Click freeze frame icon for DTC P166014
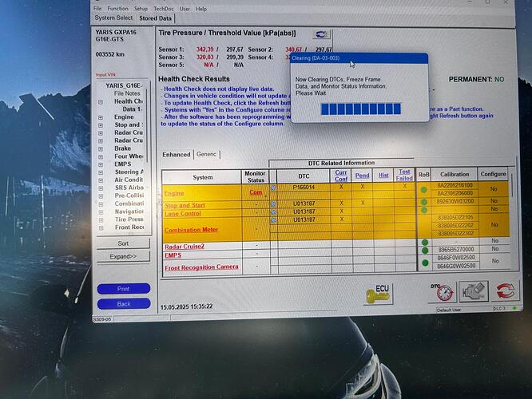Image resolution: width=532 pixels, height=399 pixels. [x=272, y=187]
